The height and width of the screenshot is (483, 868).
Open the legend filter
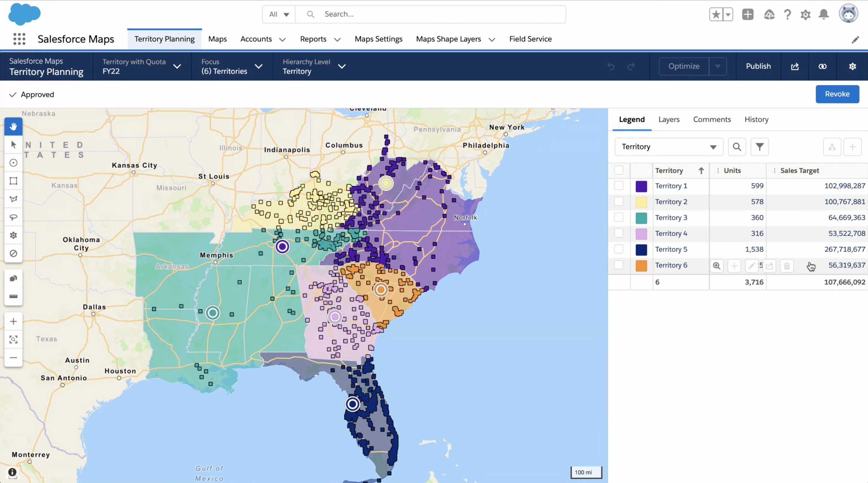[x=760, y=147]
